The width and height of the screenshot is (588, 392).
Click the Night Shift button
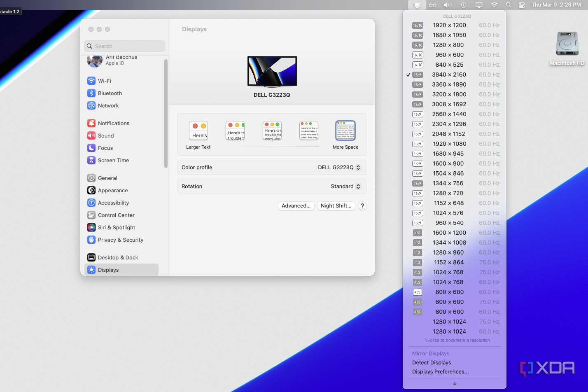coord(336,205)
